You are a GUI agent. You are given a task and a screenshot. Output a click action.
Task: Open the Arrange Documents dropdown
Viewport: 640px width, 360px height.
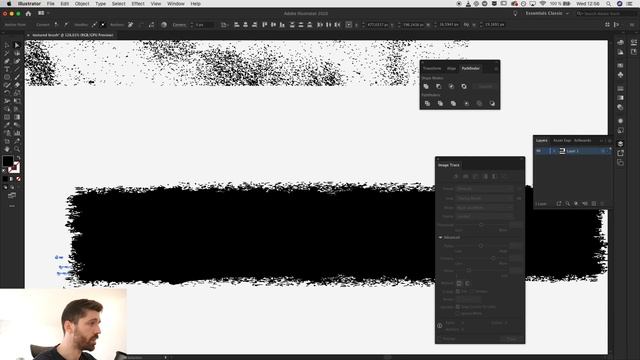tap(42, 13)
